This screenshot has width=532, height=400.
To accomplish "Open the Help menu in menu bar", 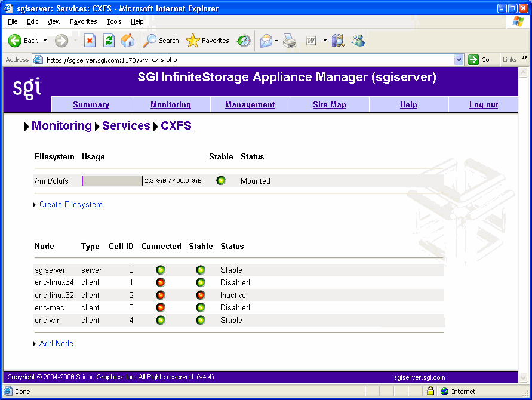I will pos(137,21).
